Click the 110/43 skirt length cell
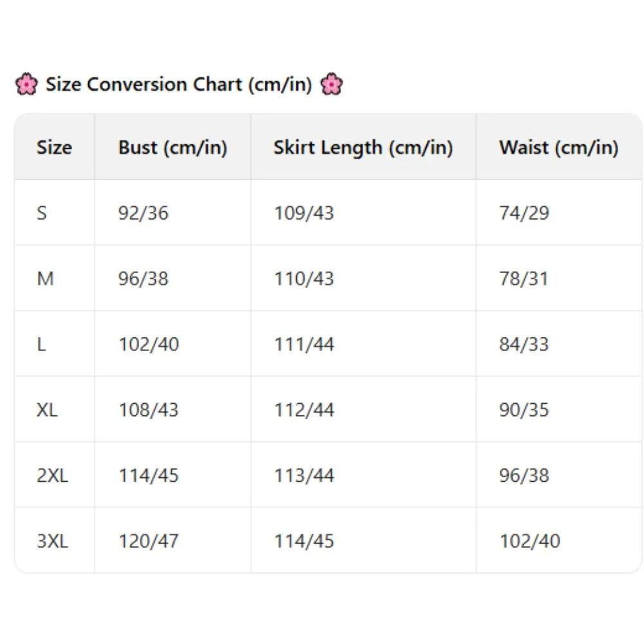This screenshot has height=644, width=644. click(x=304, y=278)
